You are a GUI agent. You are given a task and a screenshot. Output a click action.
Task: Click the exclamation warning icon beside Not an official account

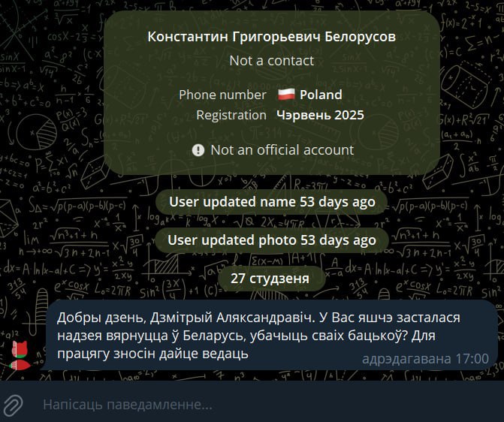198,150
